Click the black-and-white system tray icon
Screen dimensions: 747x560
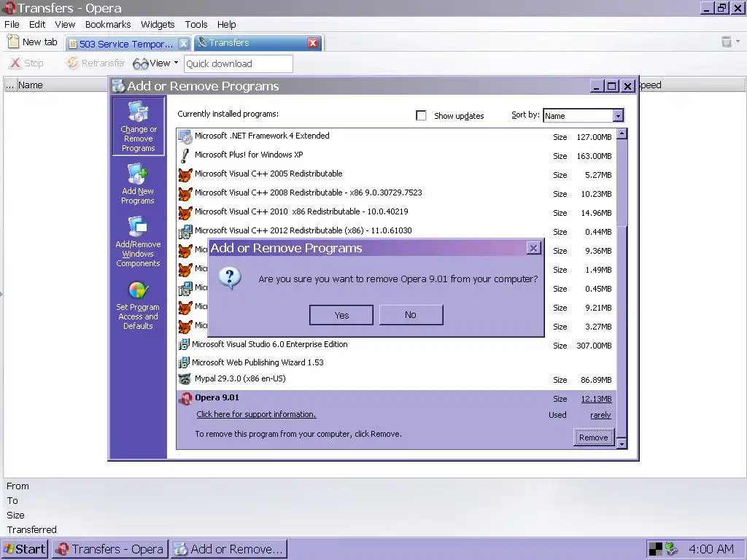[x=656, y=549]
